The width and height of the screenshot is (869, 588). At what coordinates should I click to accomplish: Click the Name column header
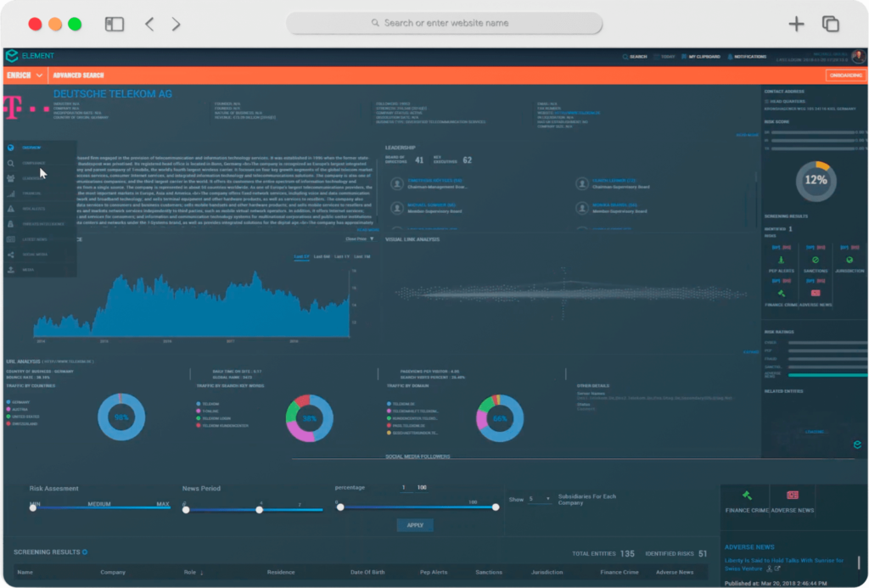tap(25, 573)
